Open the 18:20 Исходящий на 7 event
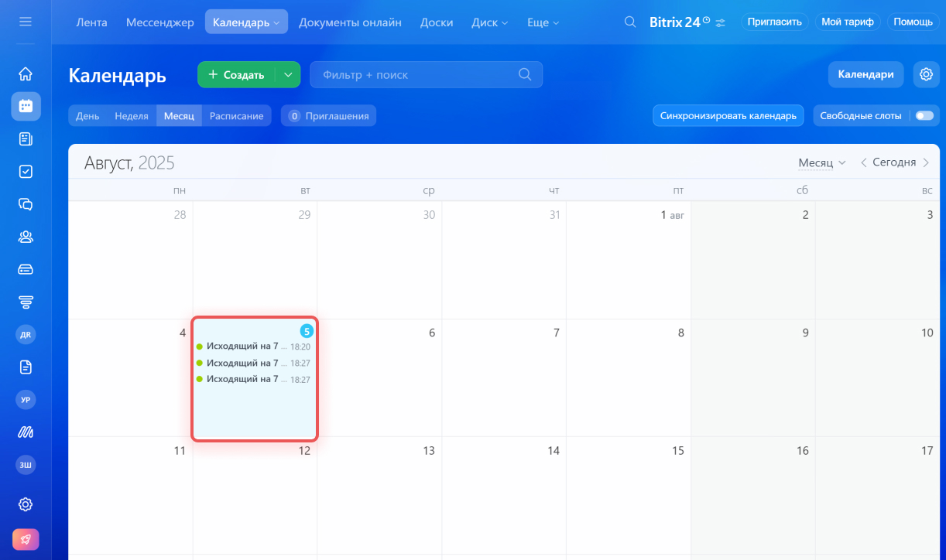The image size is (946, 560). coord(254,347)
